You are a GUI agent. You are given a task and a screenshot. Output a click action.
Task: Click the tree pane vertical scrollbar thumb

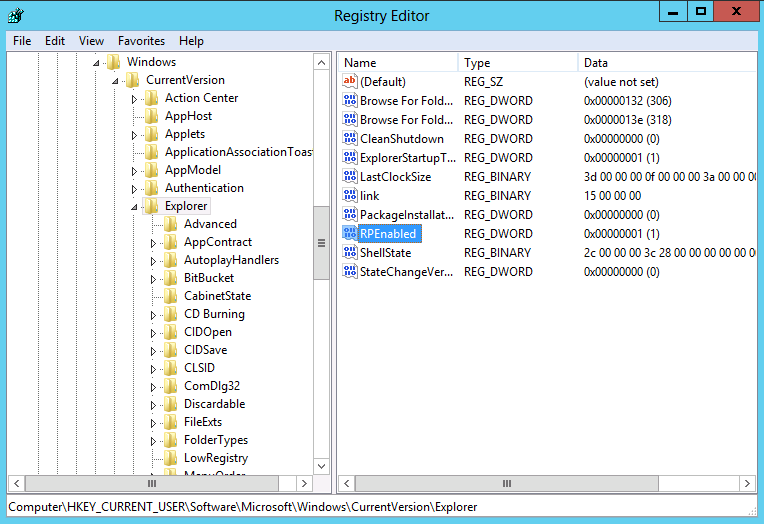click(322, 243)
